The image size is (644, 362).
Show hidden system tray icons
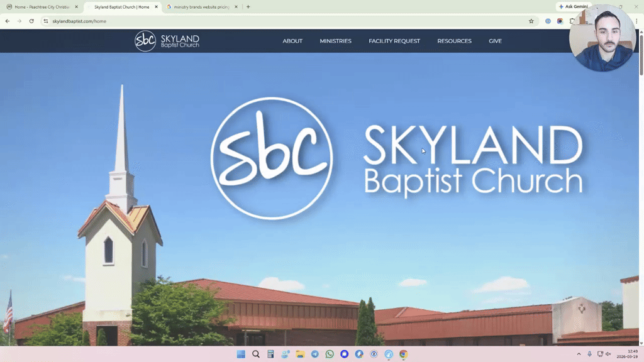pyautogui.click(x=579, y=354)
